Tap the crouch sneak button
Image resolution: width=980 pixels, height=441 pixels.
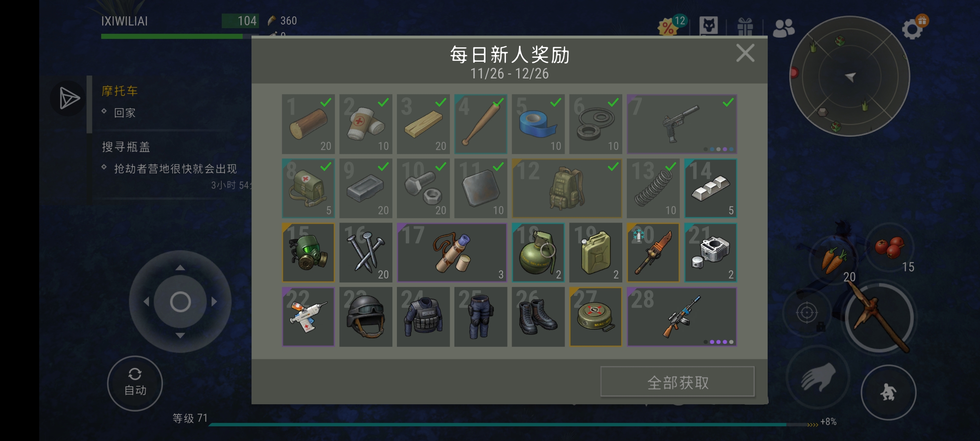889,392
